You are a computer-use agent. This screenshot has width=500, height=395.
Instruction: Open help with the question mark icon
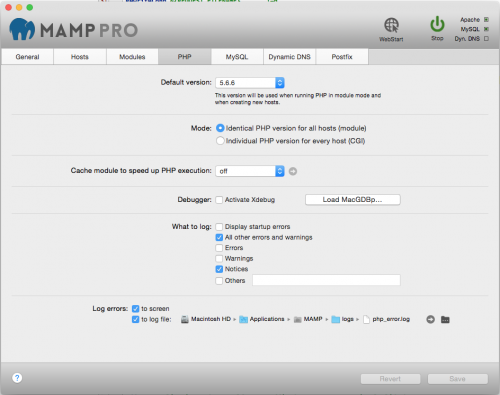(x=17, y=378)
